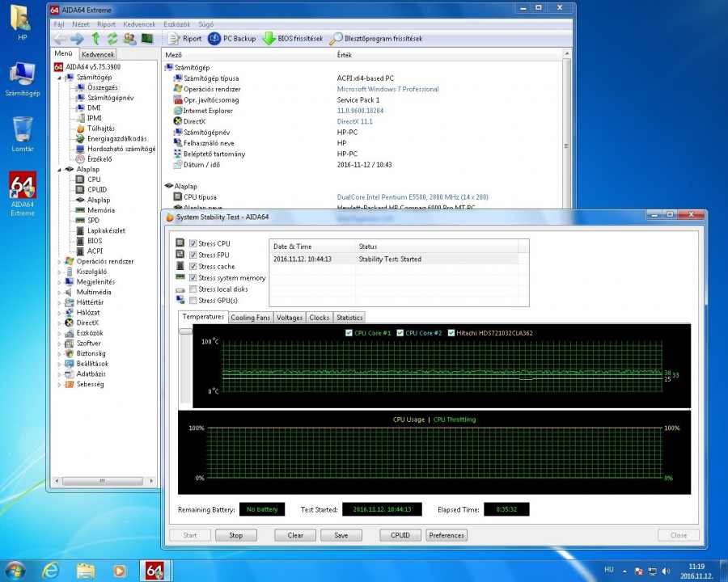Viewport: 728px width, 582px height.
Task: Toggle CPU Core #2 graph checkbox
Action: coord(400,333)
